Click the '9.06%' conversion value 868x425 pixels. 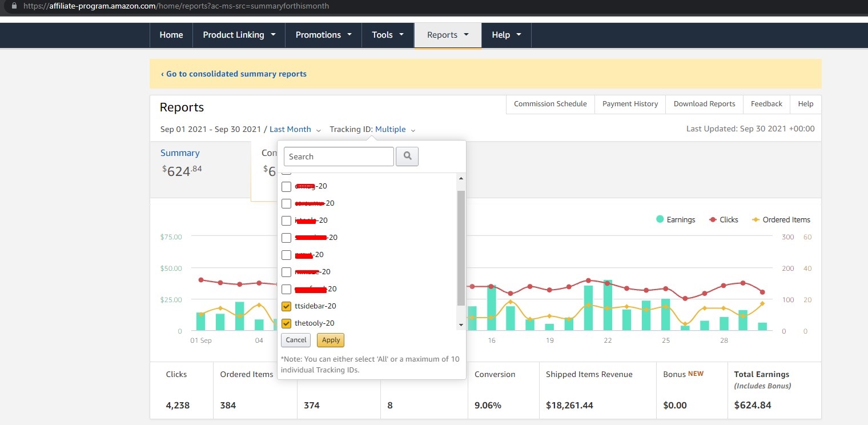coord(488,406)
